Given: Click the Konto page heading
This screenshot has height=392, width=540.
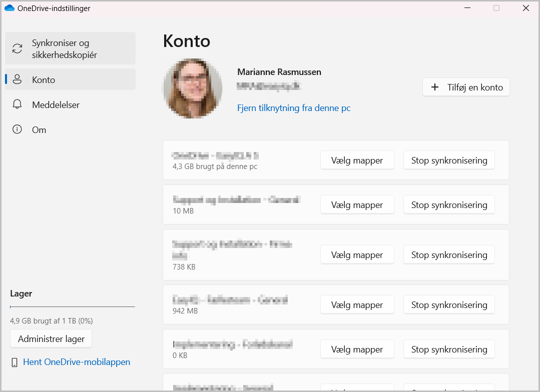Looking at the screenshot, I should [187, 41].
